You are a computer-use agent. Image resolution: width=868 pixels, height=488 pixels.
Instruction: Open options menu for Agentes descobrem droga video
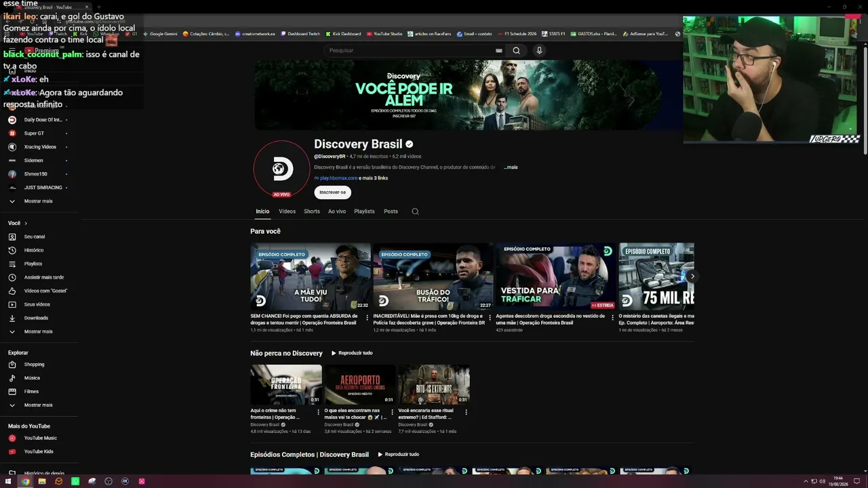pos(612,317)
